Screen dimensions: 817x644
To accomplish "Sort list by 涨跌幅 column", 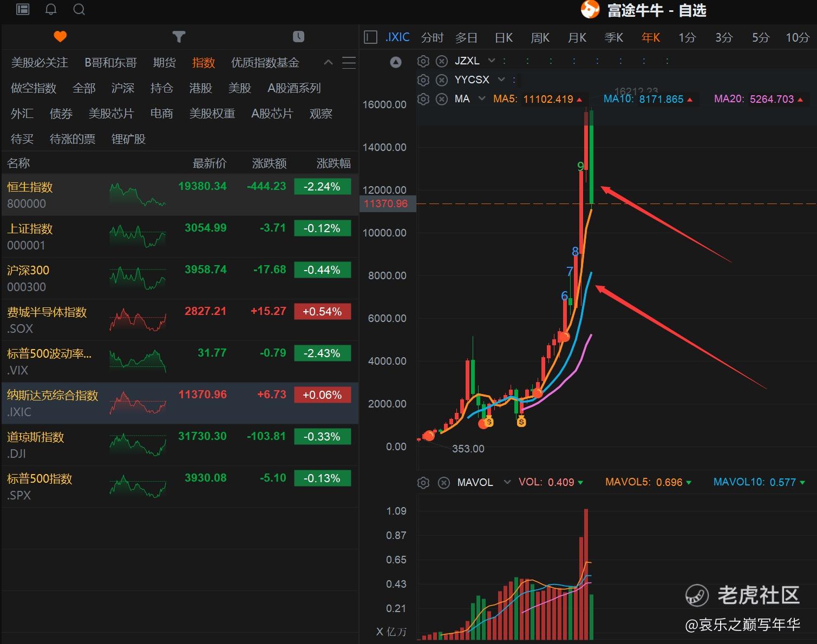I will coord(334,163).
